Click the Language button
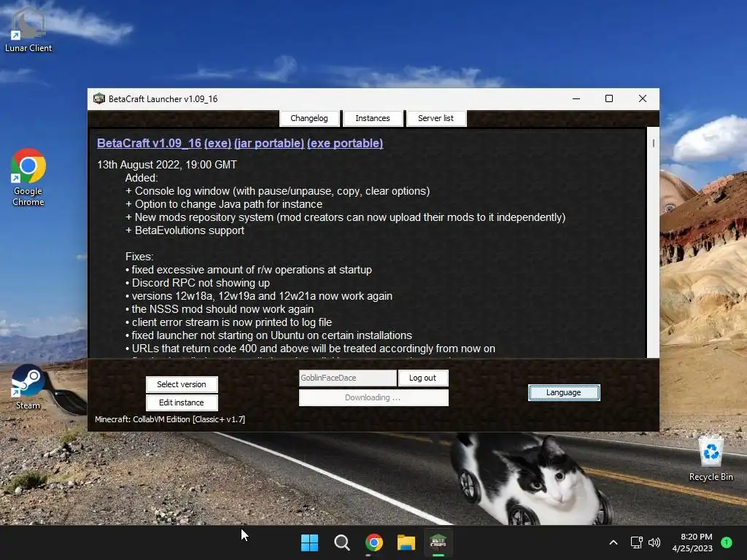 tap(564, 392)
